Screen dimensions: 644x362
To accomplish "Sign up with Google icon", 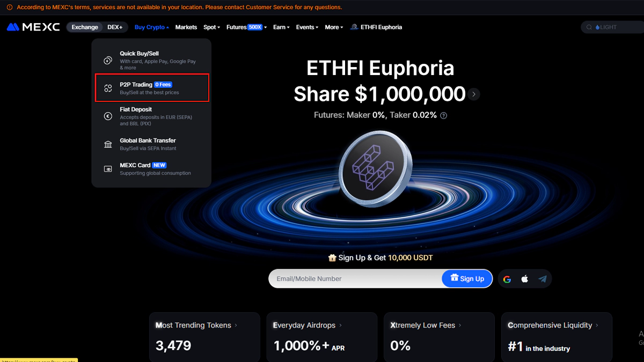I will [x=507, y=278].
